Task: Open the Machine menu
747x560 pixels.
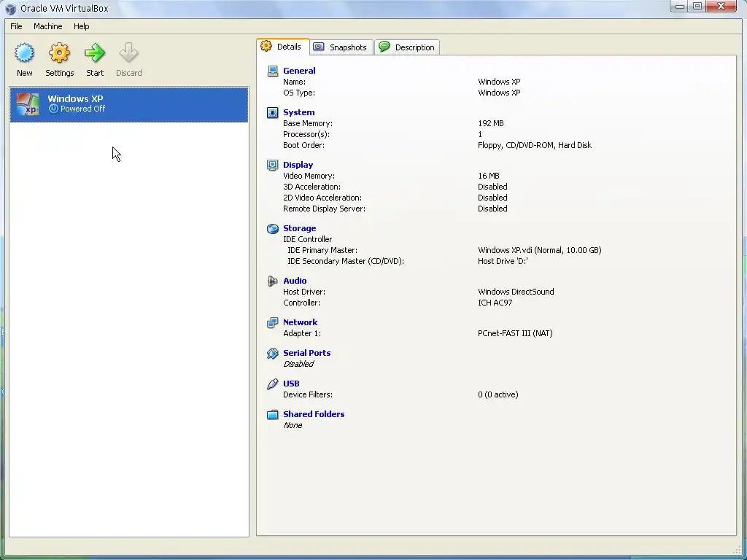Action: [x=47, y=26]
